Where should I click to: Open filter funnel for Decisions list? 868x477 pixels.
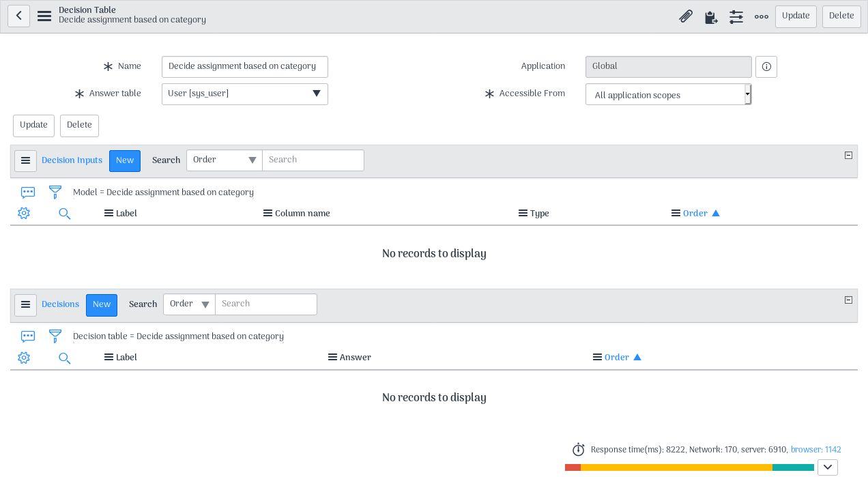click(55, 336)
